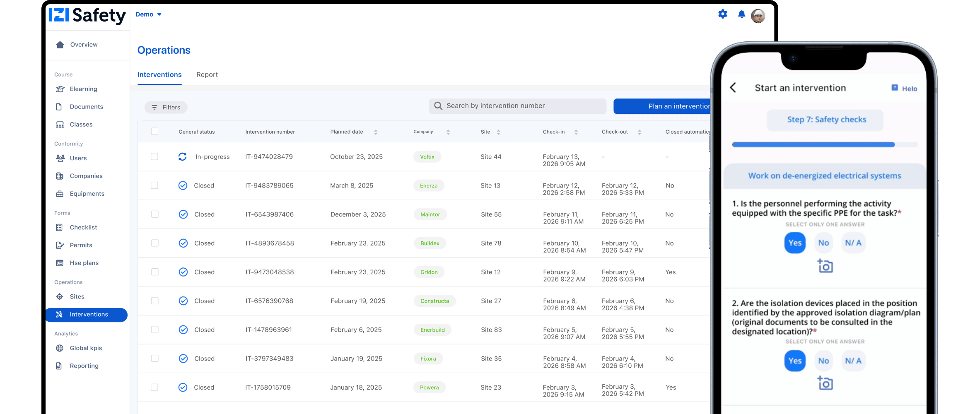
Task: Click the notifications bell icon
Action: [x=741, y=14]
